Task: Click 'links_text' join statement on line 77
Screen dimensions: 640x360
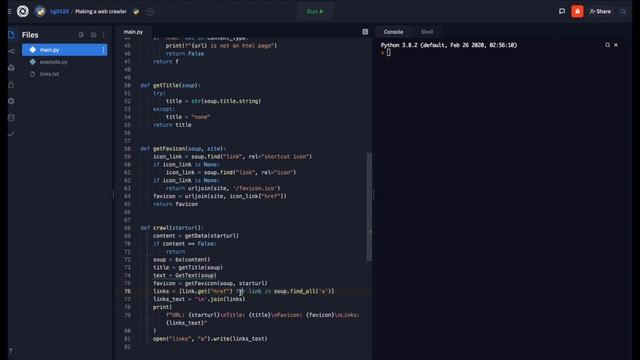Action: click(199, 299)
